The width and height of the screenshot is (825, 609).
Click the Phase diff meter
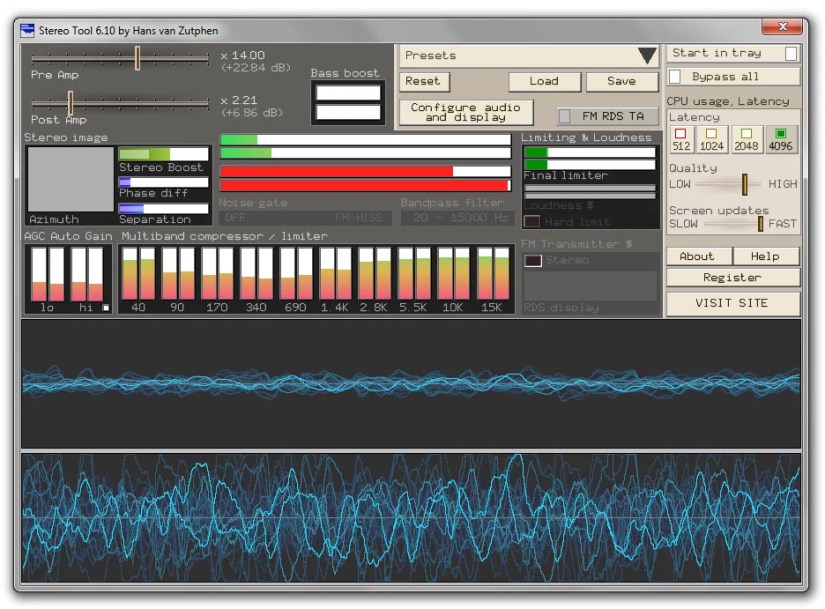pyautogui.click(x=162, y=180)
